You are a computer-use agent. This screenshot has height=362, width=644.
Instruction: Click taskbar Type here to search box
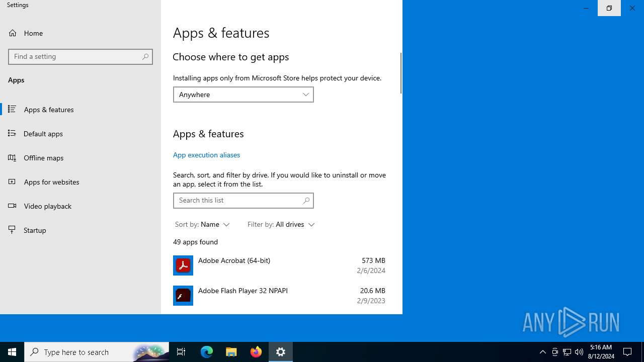tap(97, 352)
